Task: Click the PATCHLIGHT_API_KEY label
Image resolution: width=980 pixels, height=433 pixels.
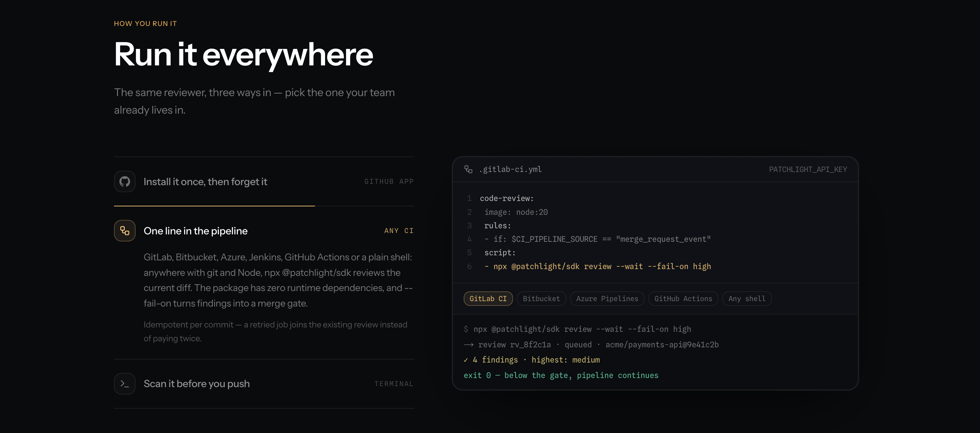Action: coord(808,169)
